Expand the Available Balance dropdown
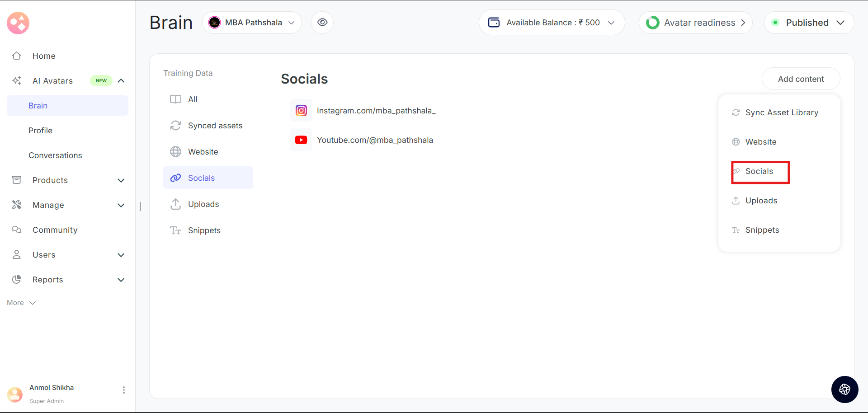The image size is (868, 413). click(611, 23)
